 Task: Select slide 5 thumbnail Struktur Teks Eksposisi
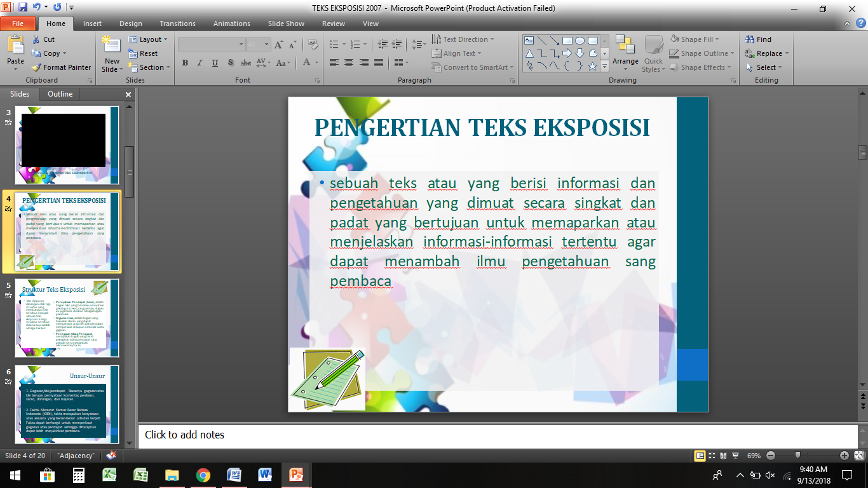point(67,318)
